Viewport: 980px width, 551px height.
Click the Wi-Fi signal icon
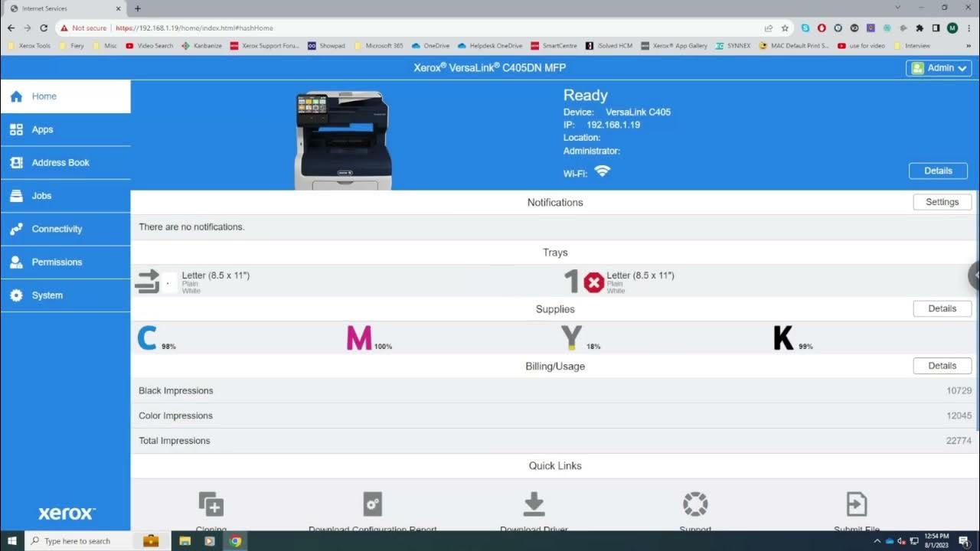[x=603, y=171]
